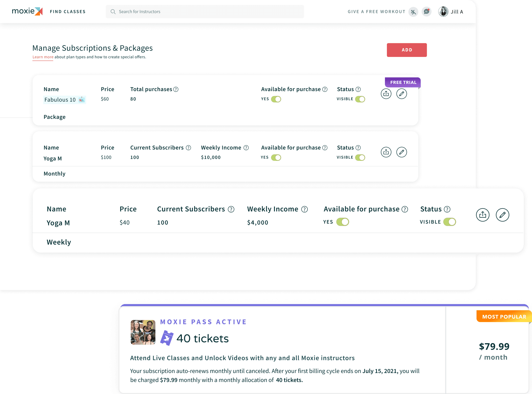Open the Current Subscribers help tooltip for Yoga M Weekly
Screen dimensions: 532x394
point(231,209)
